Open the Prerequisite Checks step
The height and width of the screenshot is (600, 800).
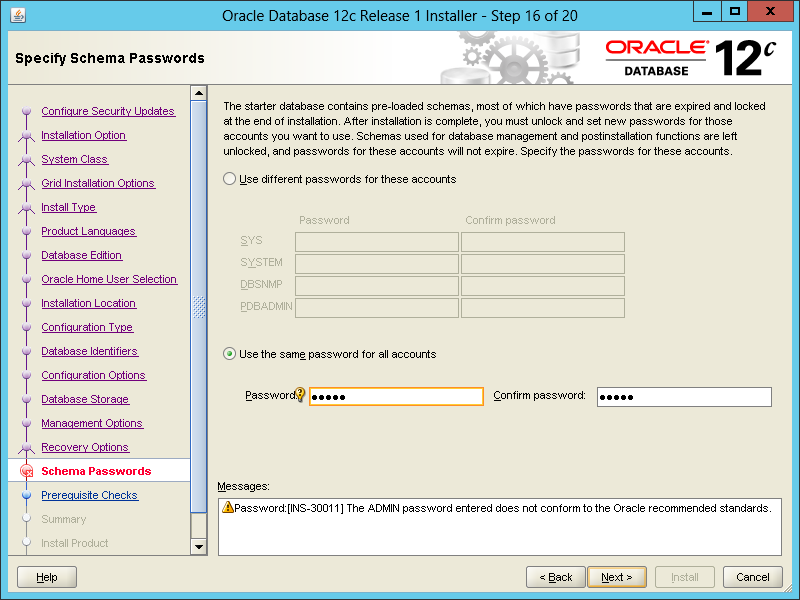89,495
